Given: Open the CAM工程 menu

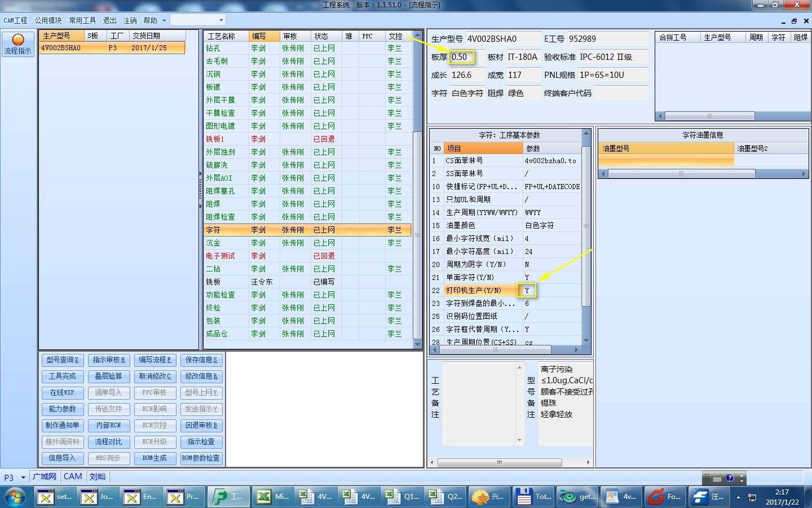Looking at the screenshot, I should (x=15, y=20).
